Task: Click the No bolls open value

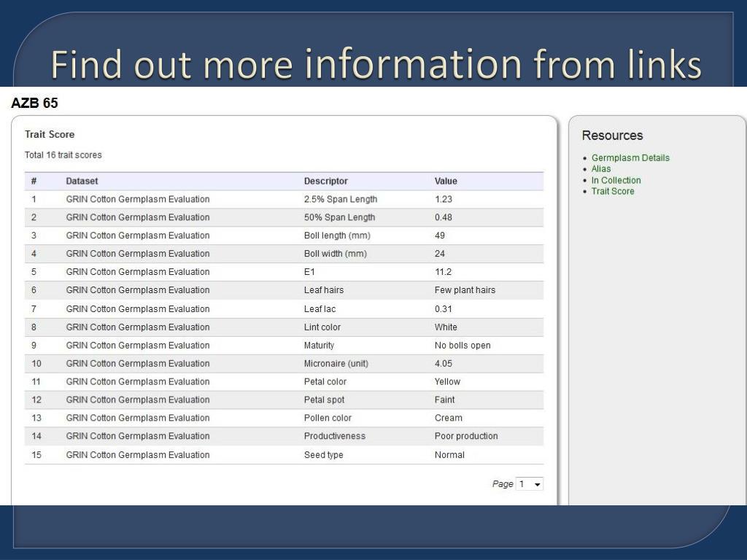Action: (x=462, y=345)
